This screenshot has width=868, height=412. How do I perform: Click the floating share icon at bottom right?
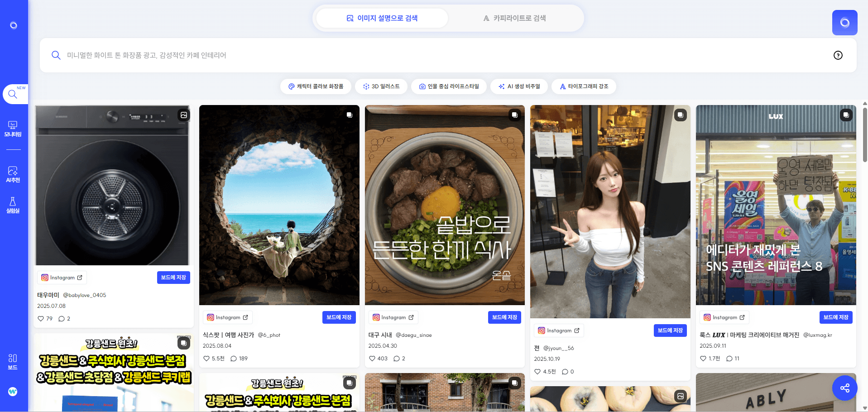tap(844, 388)
